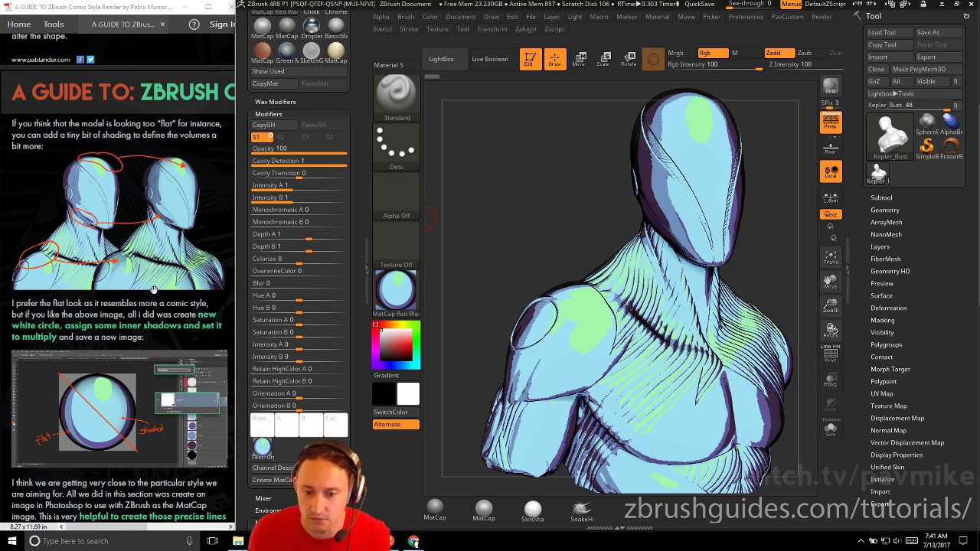Click the Load Tool button
The image size is (980, 551).
(889, 32)
